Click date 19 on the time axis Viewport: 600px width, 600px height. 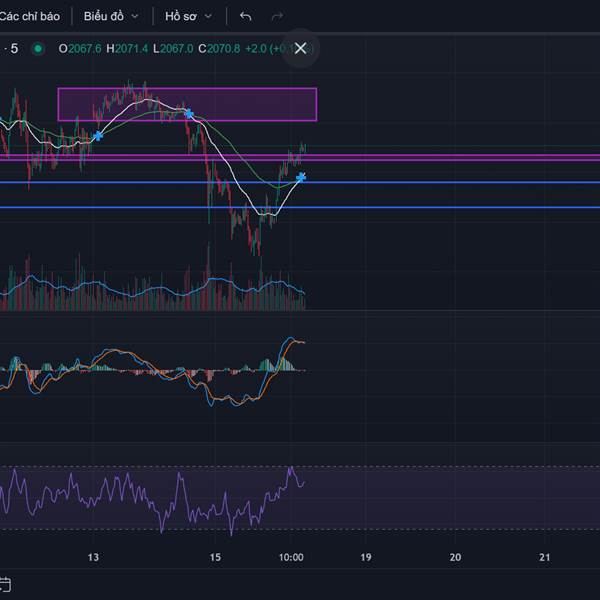click(366, 557)
